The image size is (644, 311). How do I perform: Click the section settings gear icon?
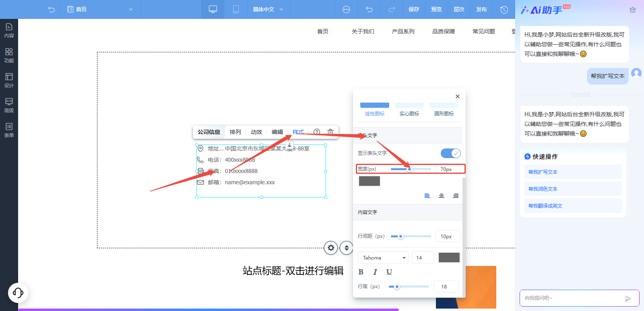(331, 248)
